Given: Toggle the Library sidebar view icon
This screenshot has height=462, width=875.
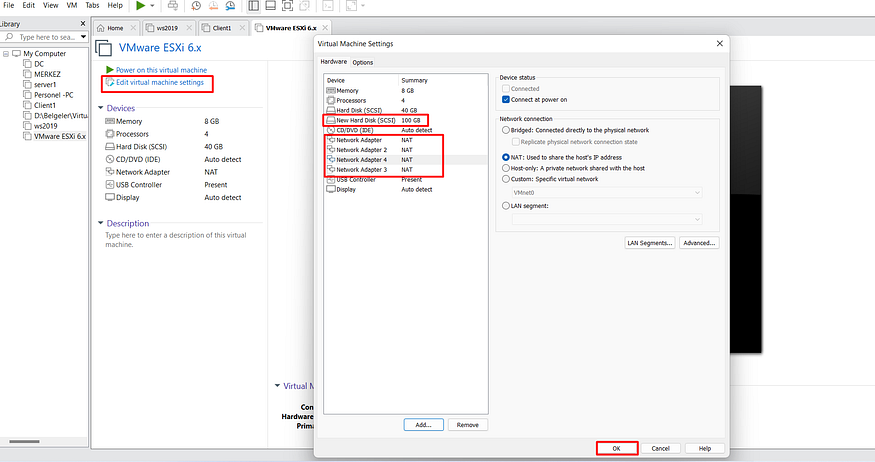Looking at the screenshot, I should 254,6.
